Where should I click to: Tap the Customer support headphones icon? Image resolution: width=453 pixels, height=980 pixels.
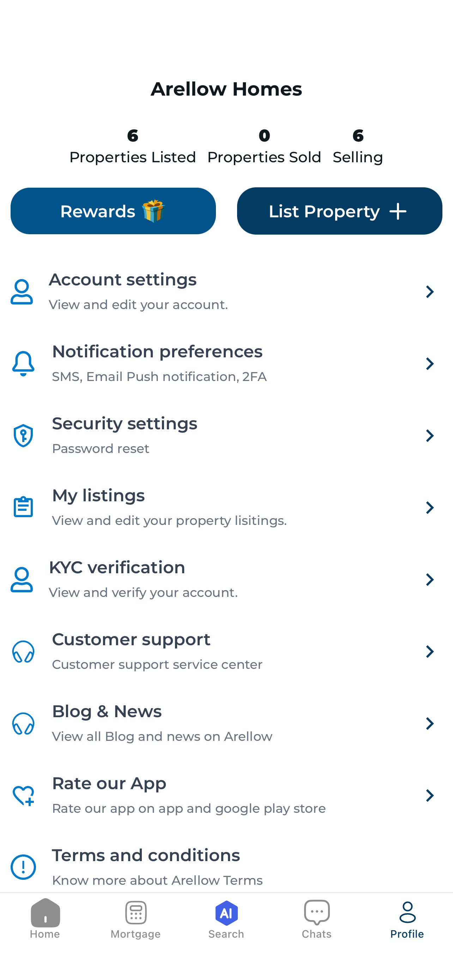tap(23, 652)
